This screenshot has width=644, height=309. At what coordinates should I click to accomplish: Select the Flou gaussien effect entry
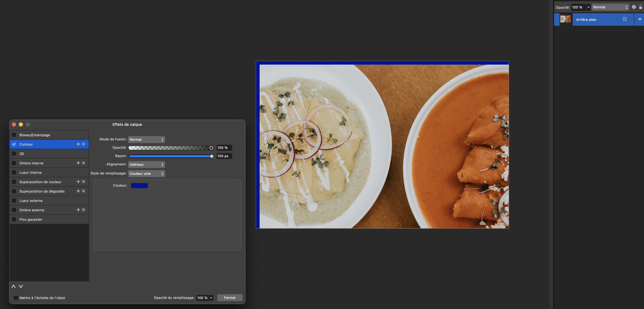(31, 219)
